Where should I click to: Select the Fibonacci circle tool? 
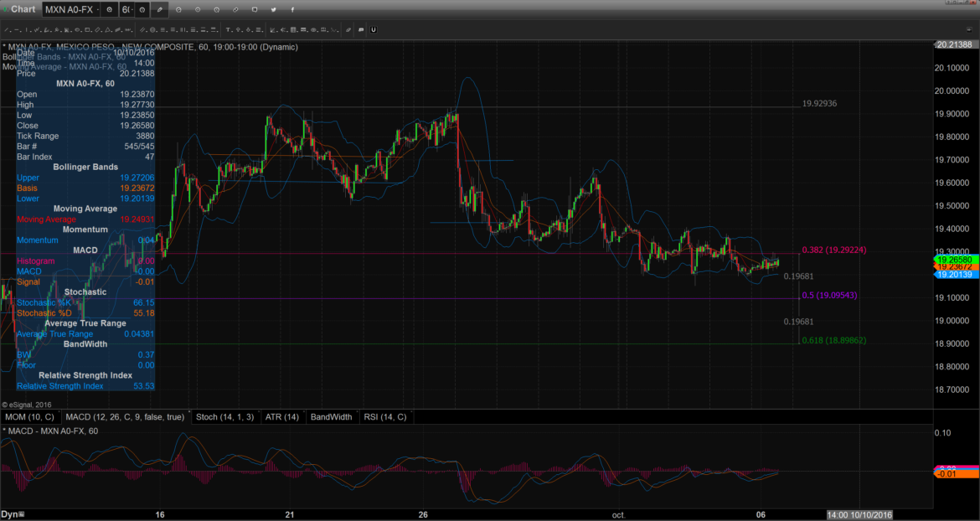tap(152, 29)
